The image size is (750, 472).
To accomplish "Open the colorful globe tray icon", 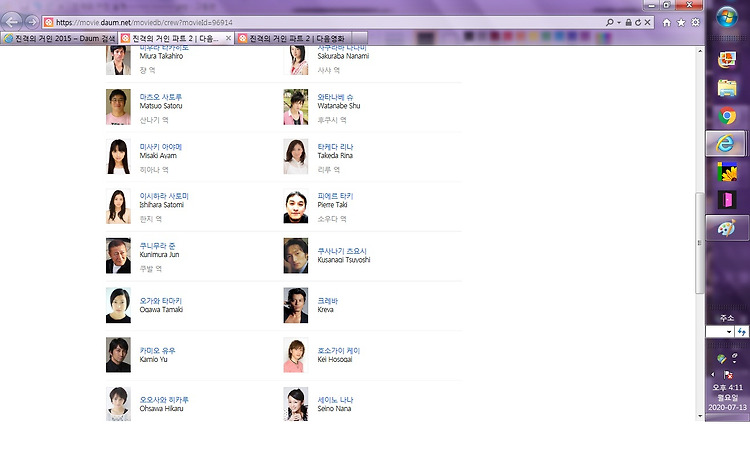I will tap(721, 358).
